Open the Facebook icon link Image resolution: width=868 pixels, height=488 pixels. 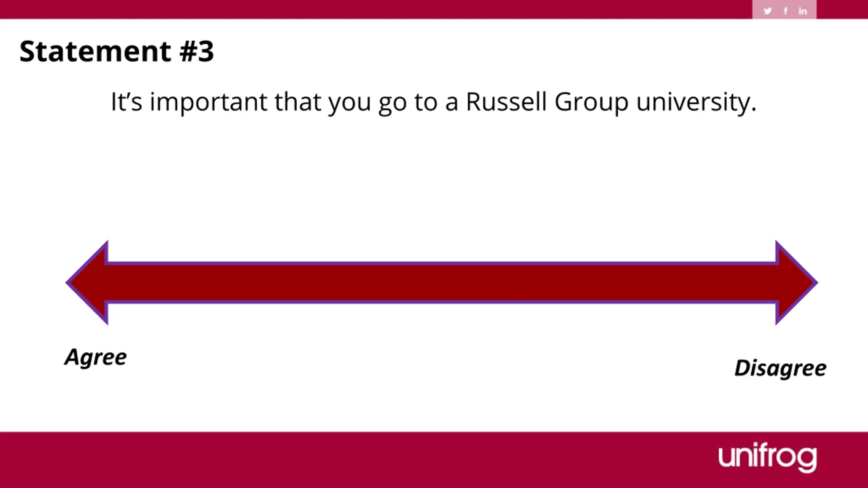(786, 11)
